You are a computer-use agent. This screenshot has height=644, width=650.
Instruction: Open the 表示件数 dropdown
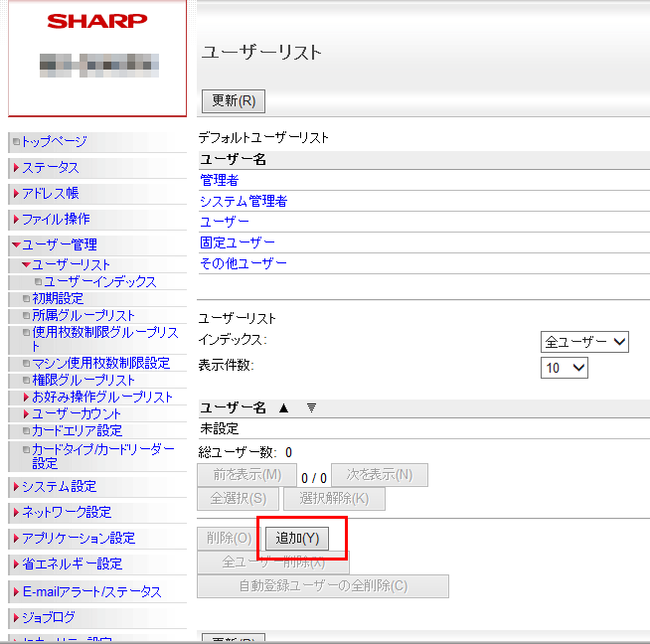[x=565, y=368]
